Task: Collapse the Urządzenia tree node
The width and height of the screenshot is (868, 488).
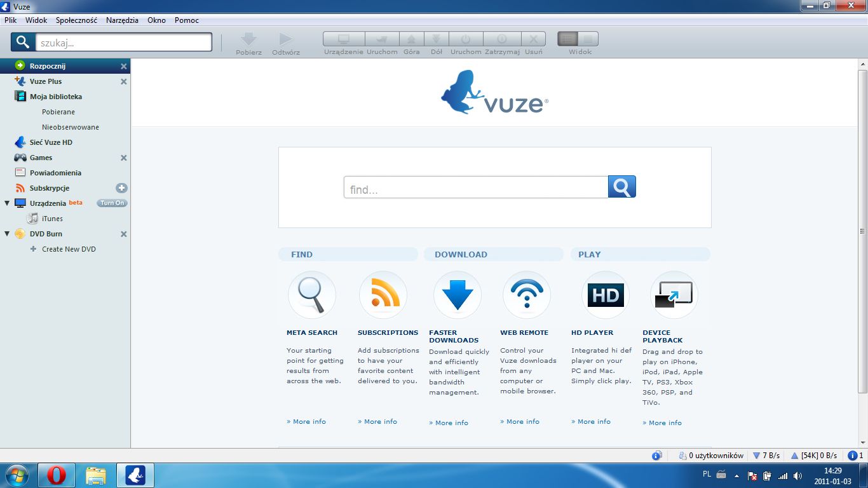Action: pyautogui.click(x=7, y=203)
